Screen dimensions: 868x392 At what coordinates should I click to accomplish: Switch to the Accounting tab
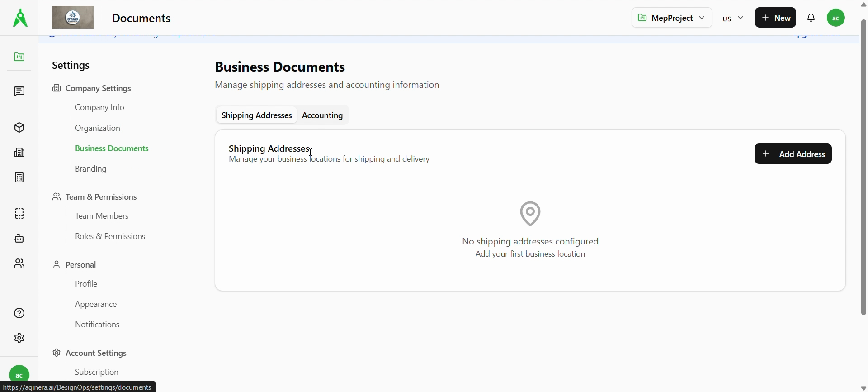click(x=322, y=115)
